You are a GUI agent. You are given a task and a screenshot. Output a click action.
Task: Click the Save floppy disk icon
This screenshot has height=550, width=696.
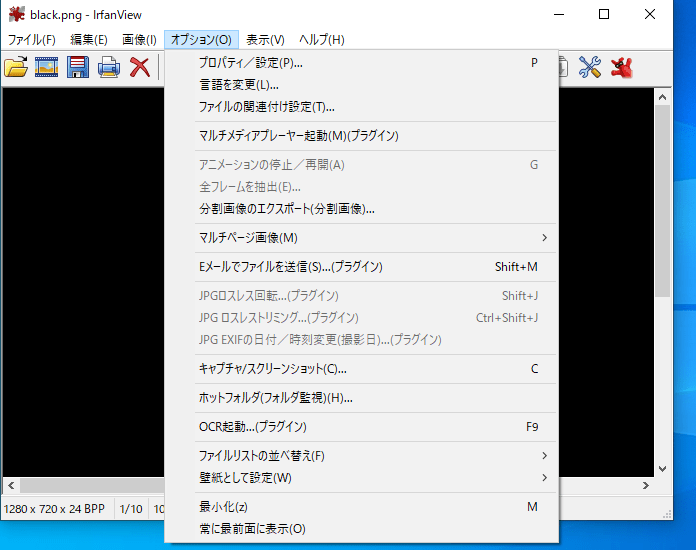click(78, 67)
